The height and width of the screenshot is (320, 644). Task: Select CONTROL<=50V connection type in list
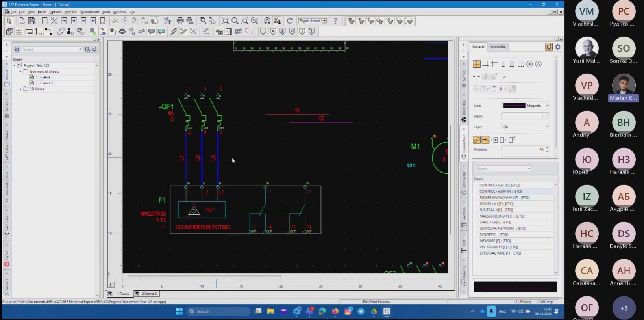point(500,192)
